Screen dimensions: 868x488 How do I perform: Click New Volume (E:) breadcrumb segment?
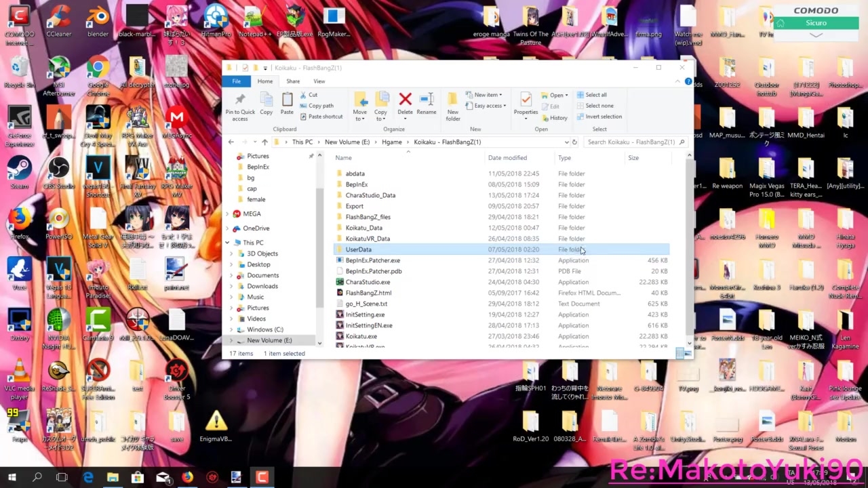tap(347, 142)
